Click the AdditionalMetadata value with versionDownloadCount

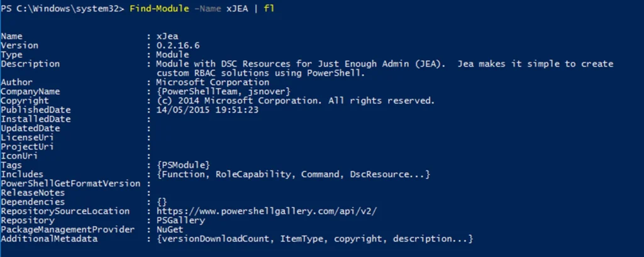tap(314, 239)
